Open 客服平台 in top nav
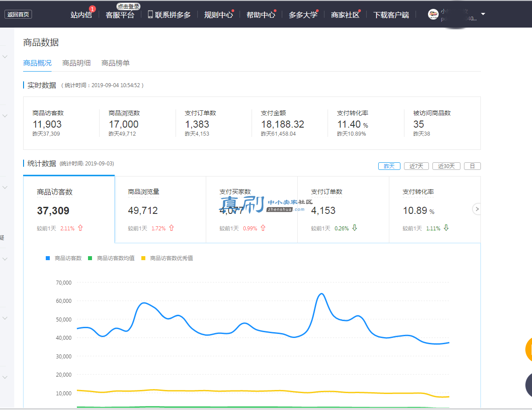Screen dimensions: 532x410 120,15
